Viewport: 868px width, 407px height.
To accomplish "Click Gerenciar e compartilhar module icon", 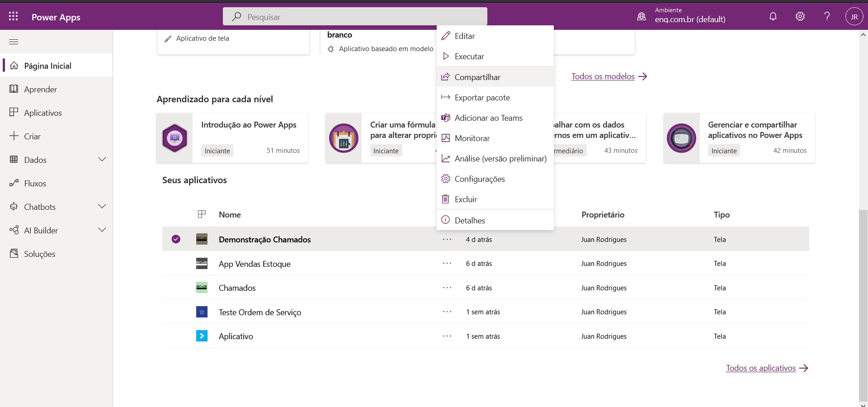I will (x=681, y=138).
